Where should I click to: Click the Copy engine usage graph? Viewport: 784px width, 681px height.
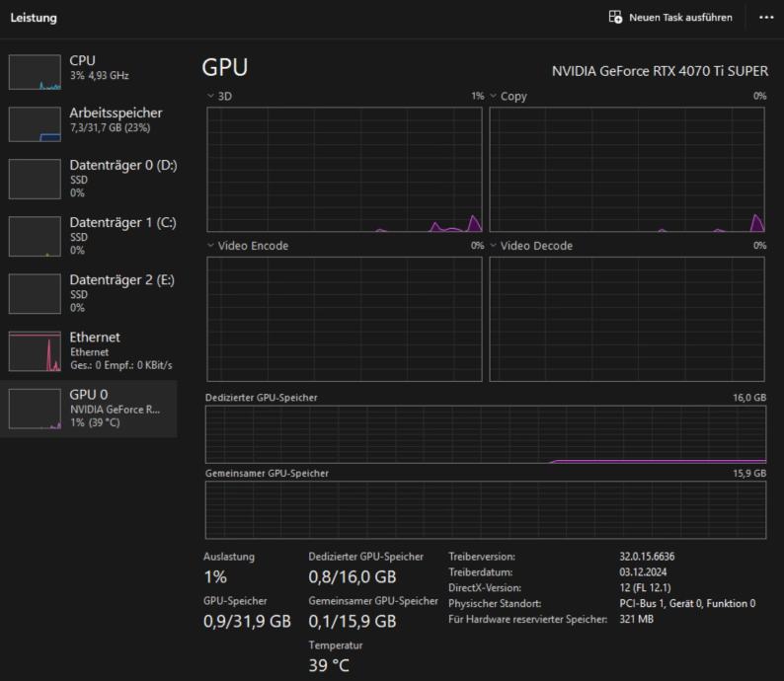627,170
